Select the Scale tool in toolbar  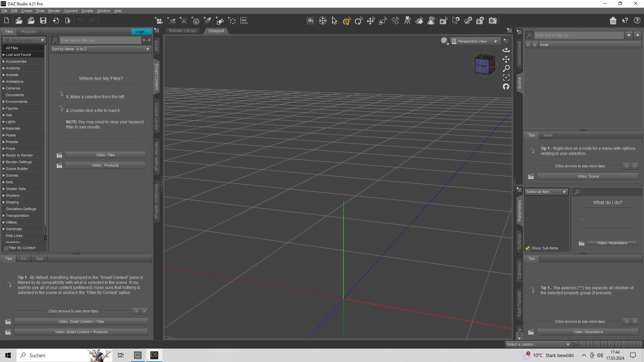click(x=383, y=21)
